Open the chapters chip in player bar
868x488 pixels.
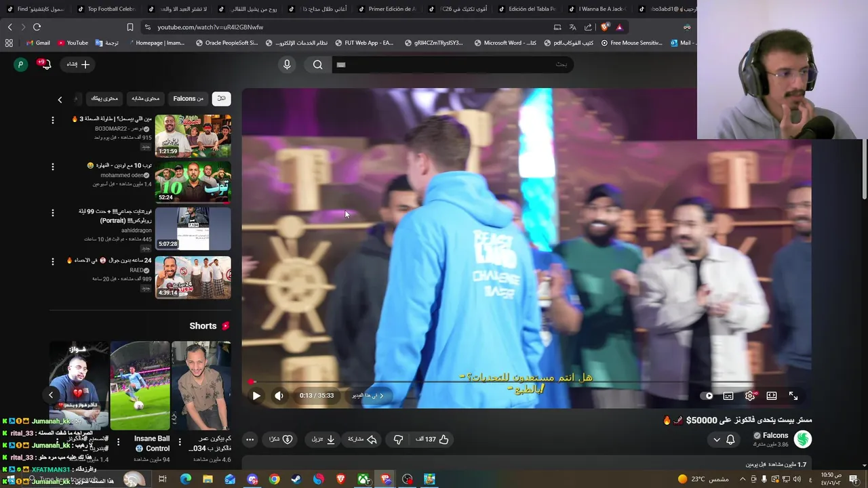click(x=368, y=396)
